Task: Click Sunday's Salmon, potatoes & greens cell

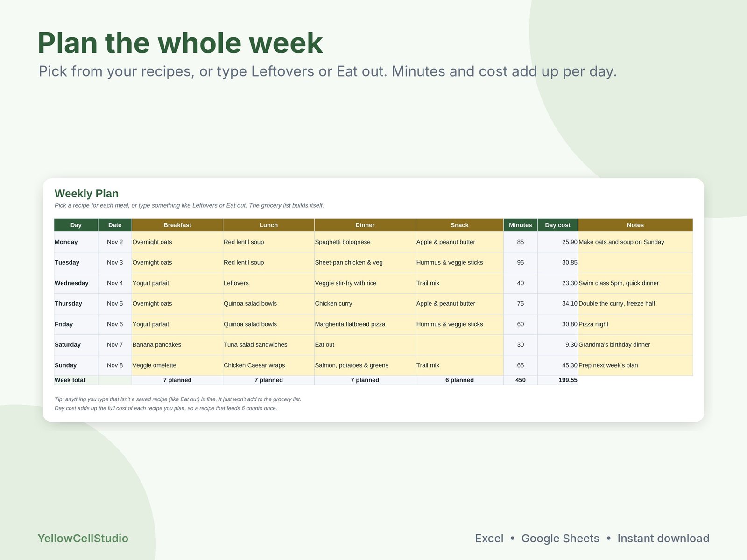Action: coord(365,365)
